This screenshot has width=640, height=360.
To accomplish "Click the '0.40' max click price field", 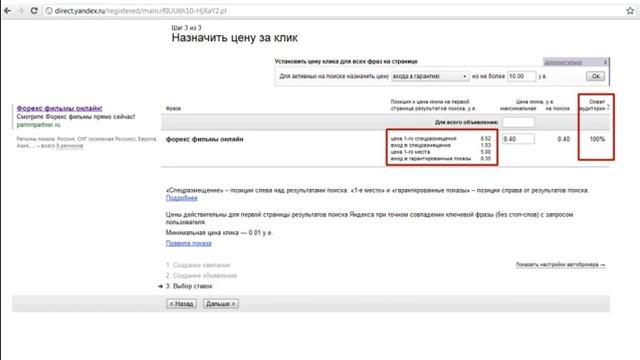I will coord(518,139).
